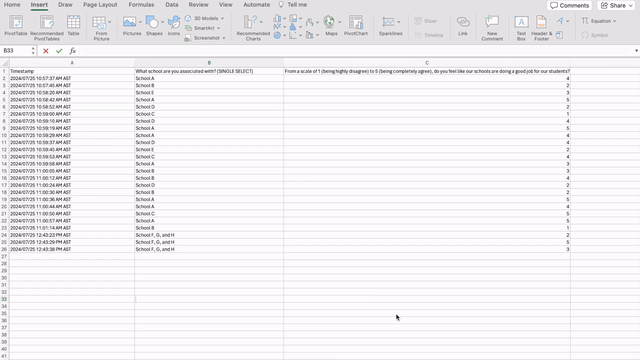640x360 pixels.
Task: Expand the SmartArt dropdown arrow
Action: coord(218,28)
